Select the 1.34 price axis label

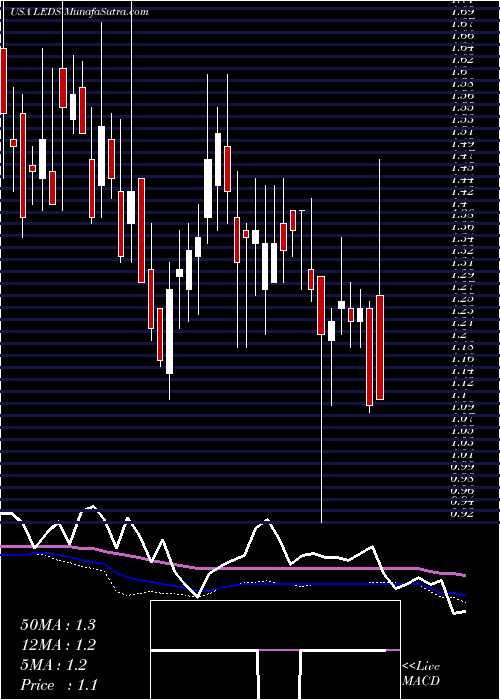[x=462, y=238]
